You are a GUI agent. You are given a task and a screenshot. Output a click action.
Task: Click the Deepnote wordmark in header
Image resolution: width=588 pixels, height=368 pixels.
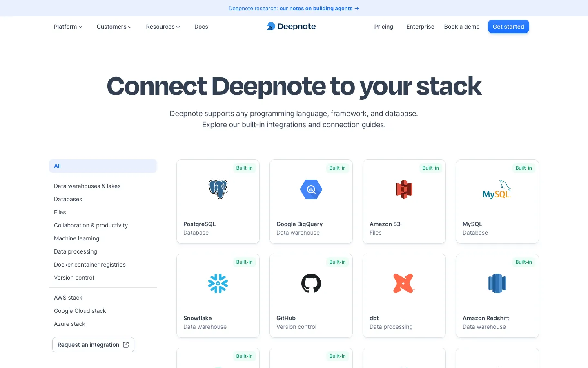point(296,27)
